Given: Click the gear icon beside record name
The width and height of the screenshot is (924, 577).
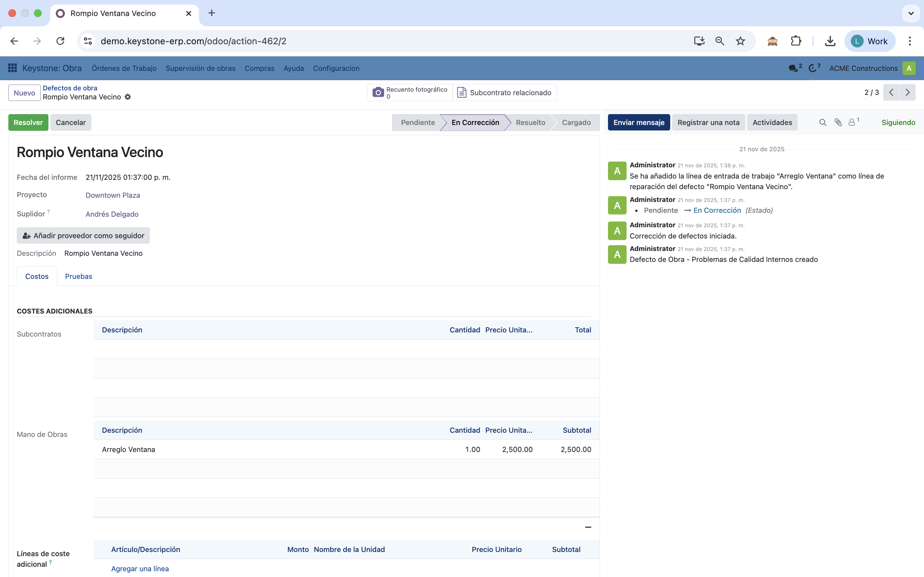Looking at the screenshot, I should coord(128,97).
